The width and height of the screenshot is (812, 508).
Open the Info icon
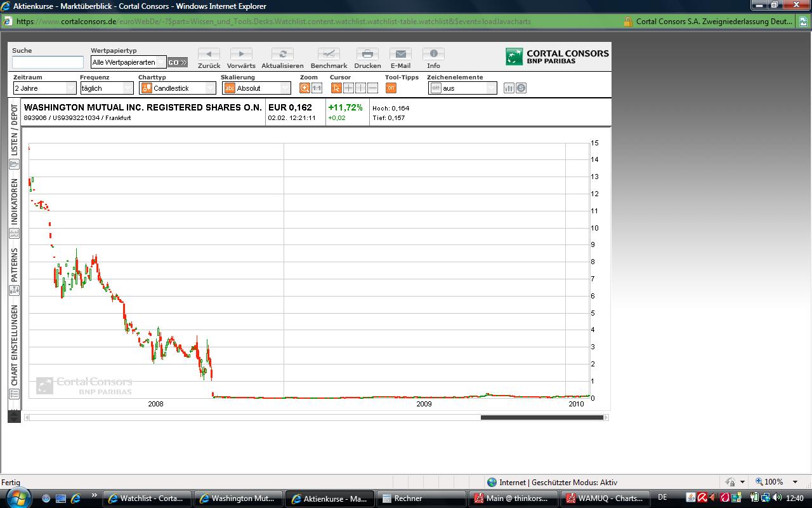[x=433, y=55]
